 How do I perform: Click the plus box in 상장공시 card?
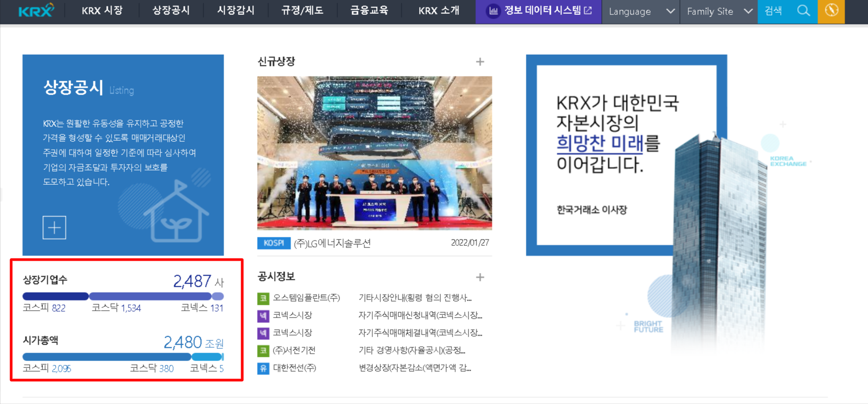(54, 227)
